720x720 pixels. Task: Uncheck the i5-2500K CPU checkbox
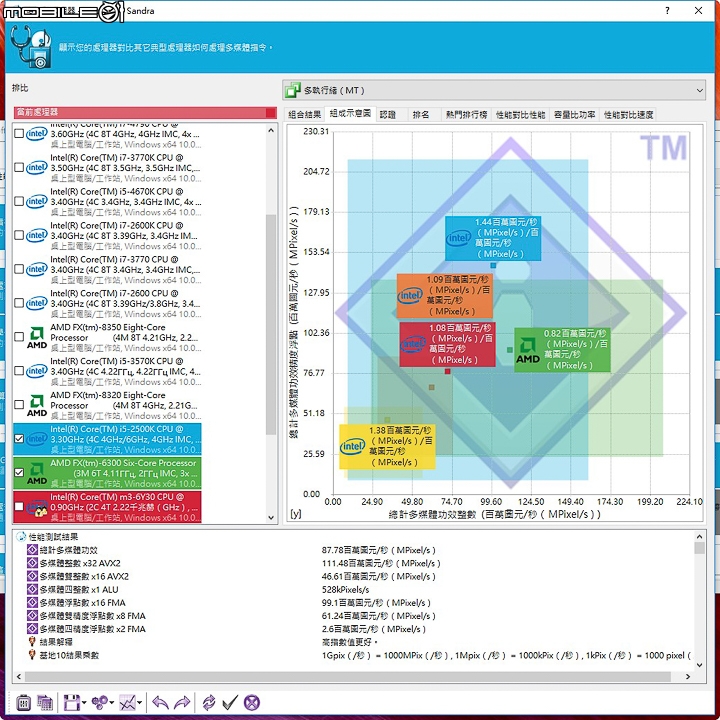[x=19, y=439]
